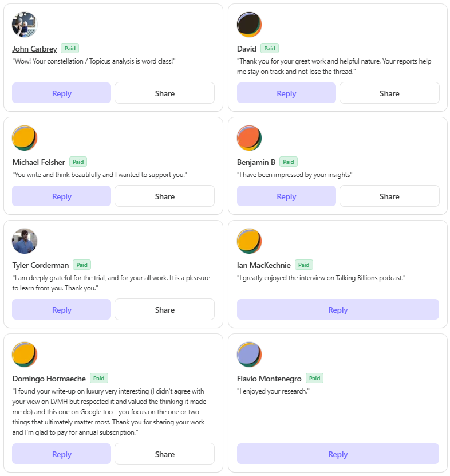The width and height of the screenshot is (450, 476).
Task: Open the John Carbrey name link
Action: [34, 49]
